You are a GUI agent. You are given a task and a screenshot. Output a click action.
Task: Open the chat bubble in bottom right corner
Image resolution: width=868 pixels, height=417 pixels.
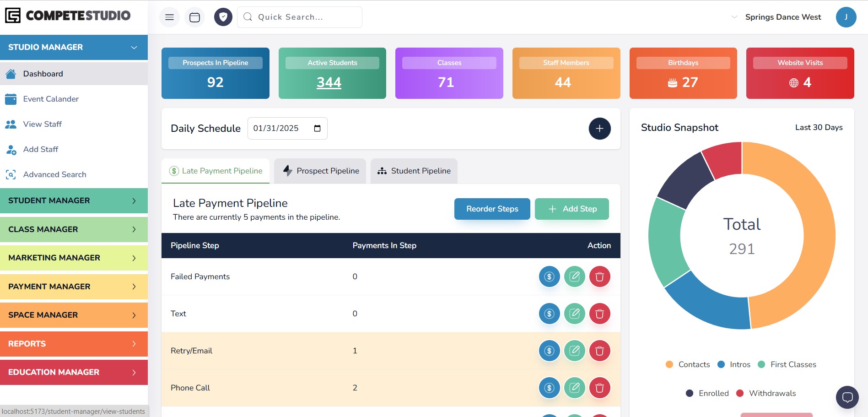point(847,397)
